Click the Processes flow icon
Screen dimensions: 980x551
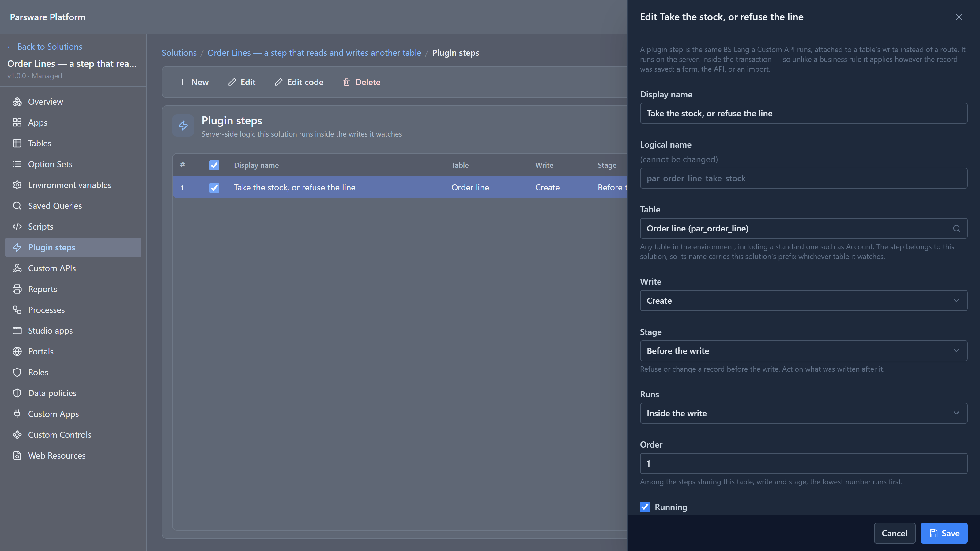point(17,310)
